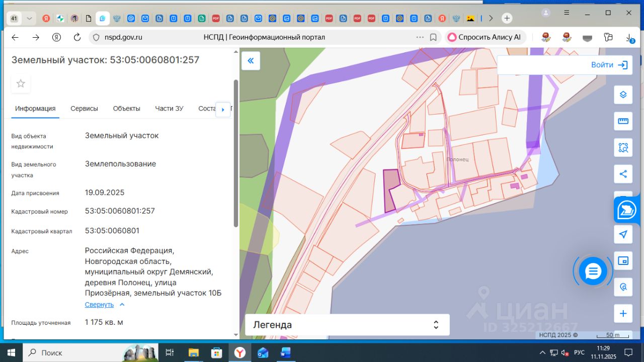Toggle the map overview window icon
The image size is (644, 362).
623,260
